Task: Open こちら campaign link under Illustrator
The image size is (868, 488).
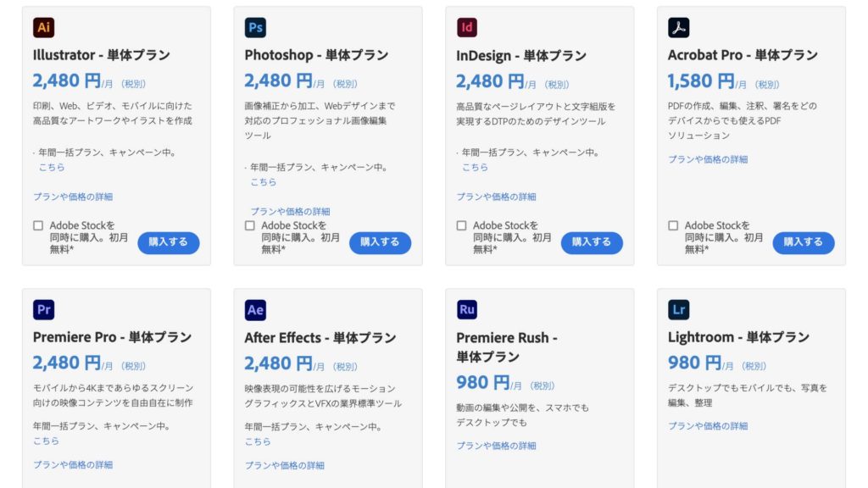Action: point(52,167)
